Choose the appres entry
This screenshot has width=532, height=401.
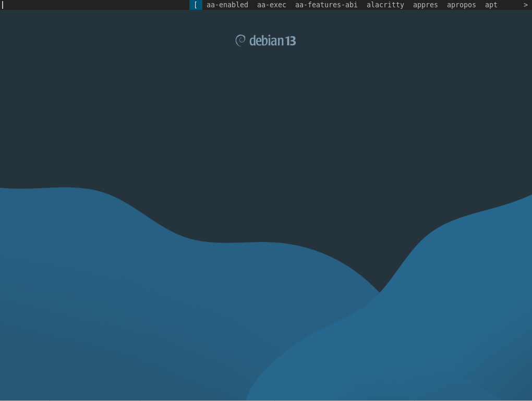[425, 5]
